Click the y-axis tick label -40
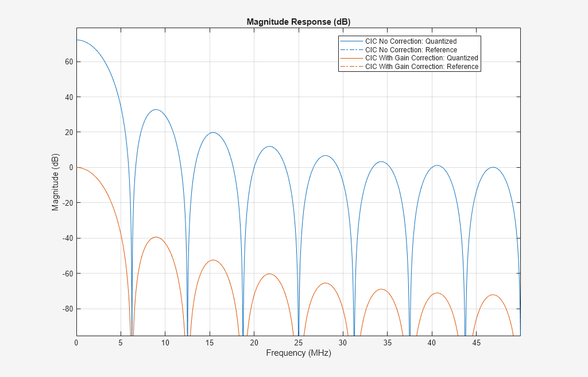The height and width of the screenshot is (377, 588). coord(67,238)
